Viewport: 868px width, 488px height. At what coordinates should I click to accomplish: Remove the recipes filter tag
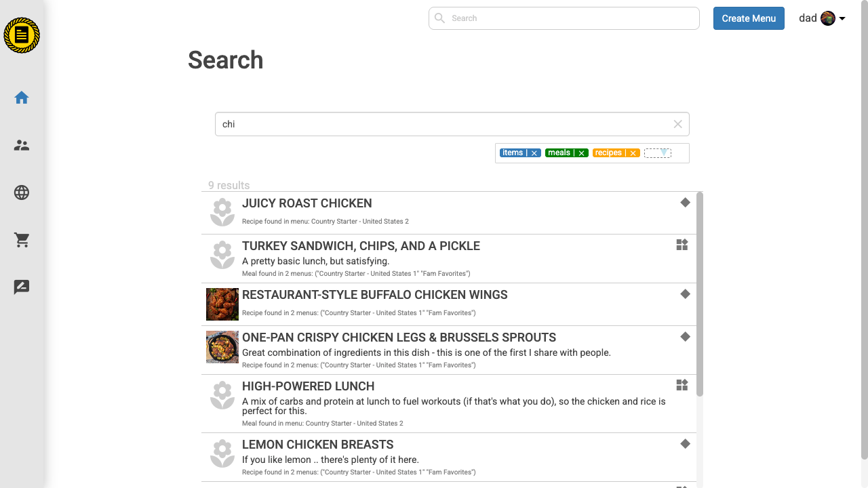click(633, 153)
